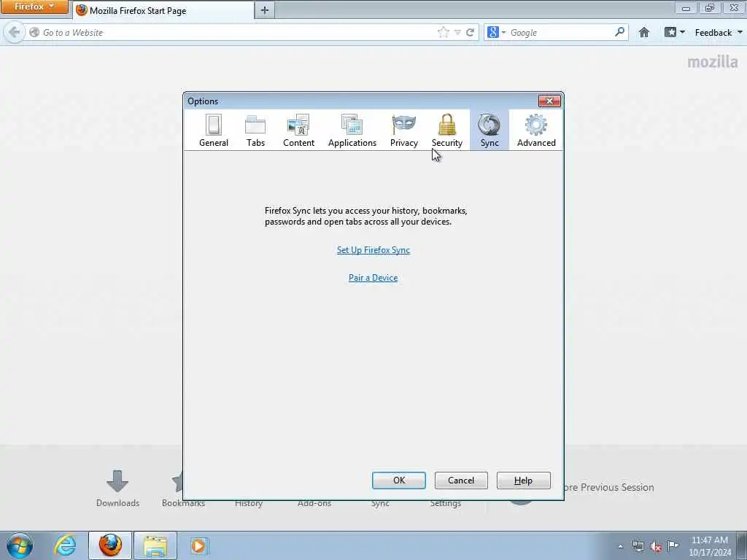The width and height of the screenshot is (747, 560).
Task: Select Firefox in the taskbar
Action: click(110, 545)
